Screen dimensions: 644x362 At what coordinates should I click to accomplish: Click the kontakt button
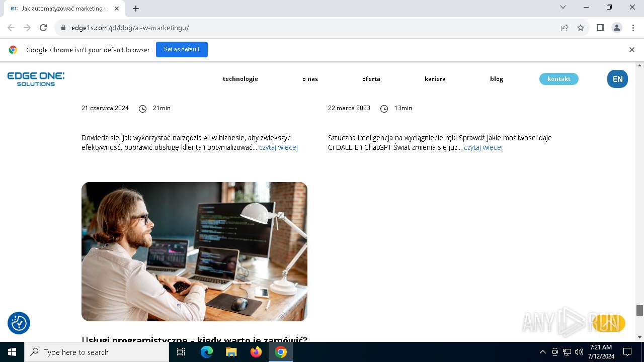[x=559, y=79]
